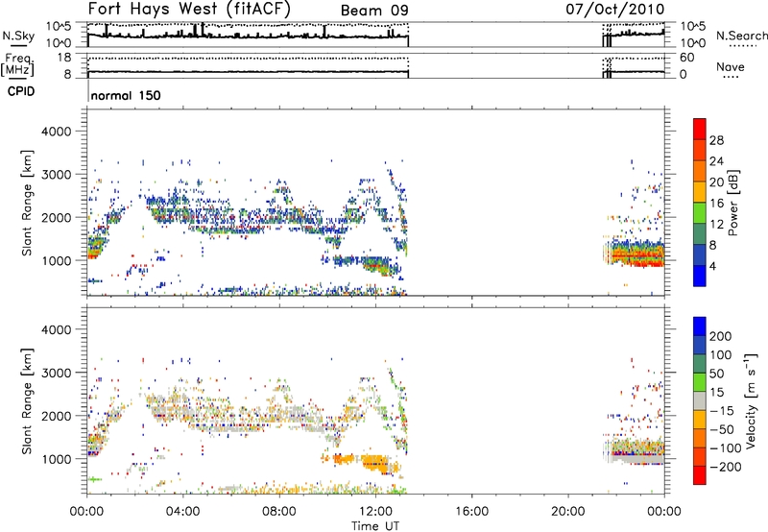Click the "Time UT" axis title
This screenshot has width=768, height=532.
(x=375, y=525)
